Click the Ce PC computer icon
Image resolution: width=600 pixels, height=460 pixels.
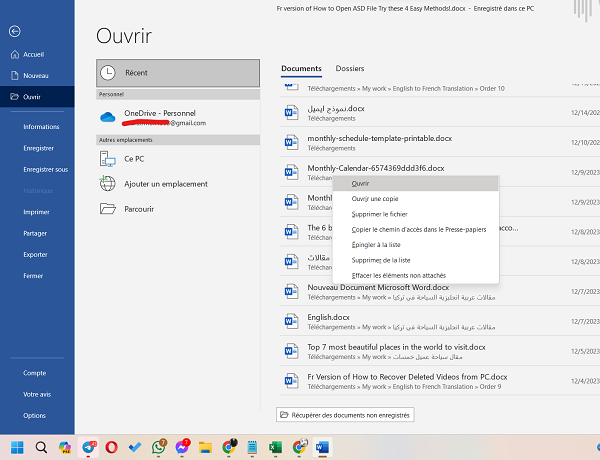108,159
